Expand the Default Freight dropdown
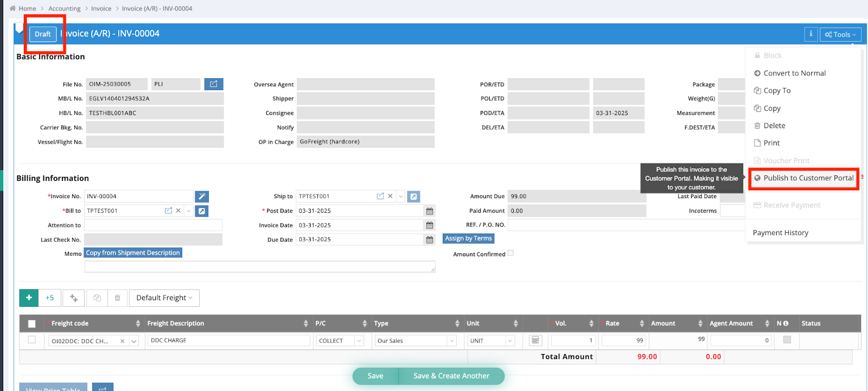 click(164, 298)
